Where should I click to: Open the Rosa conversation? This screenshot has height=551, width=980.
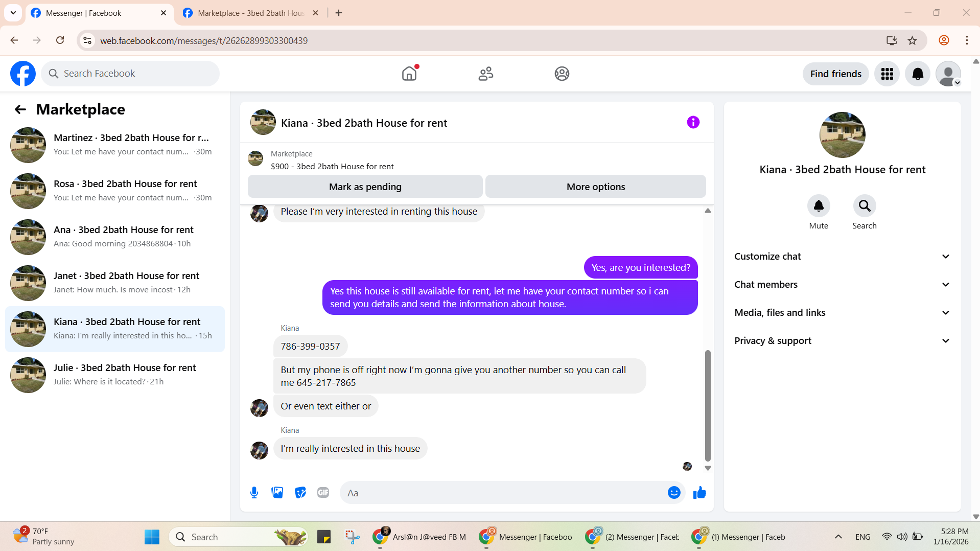pyautogui.click(x=115, y=191)
